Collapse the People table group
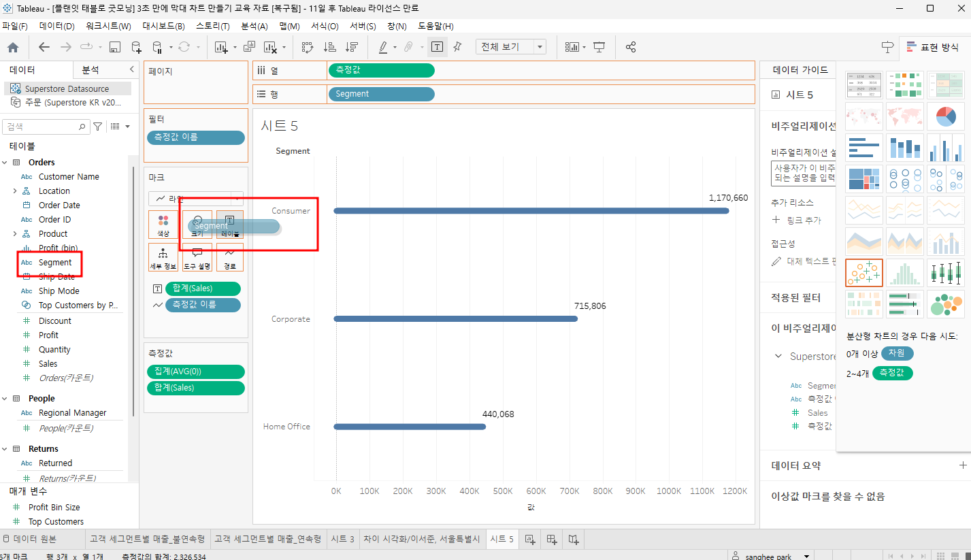971x560 pixels. point(5,399)
